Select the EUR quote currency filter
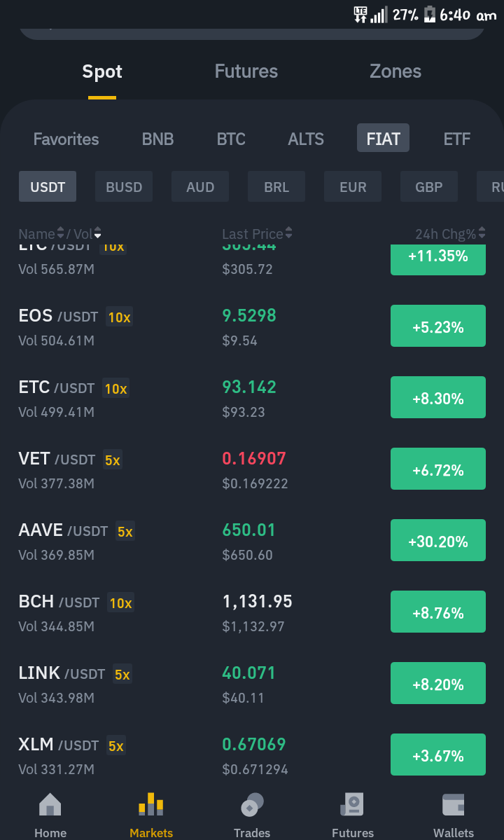The width and height of the screenshot is (504, 840). 353,186
